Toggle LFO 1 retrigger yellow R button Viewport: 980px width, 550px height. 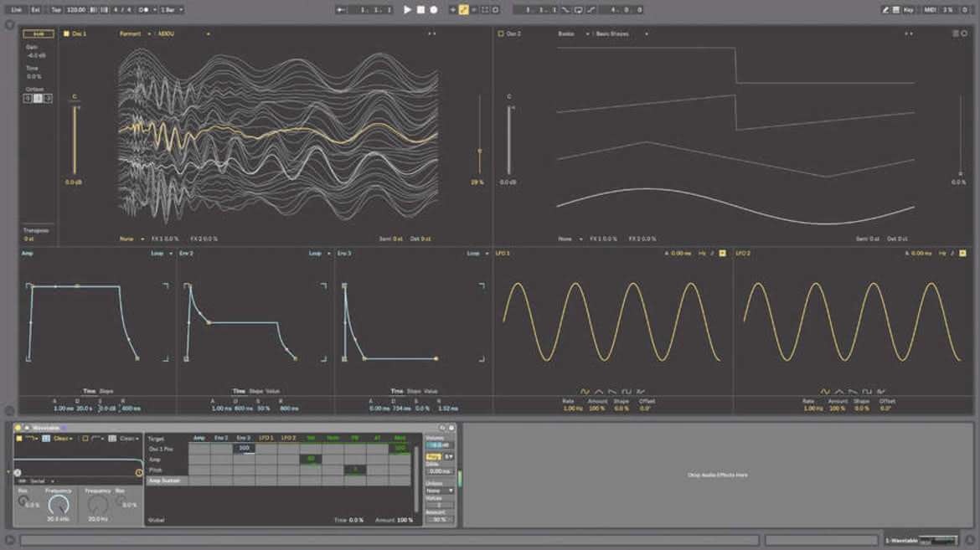click(723, 253)
